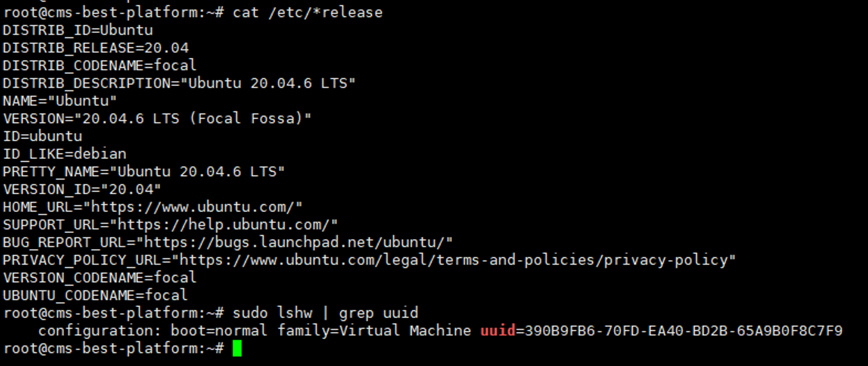Click the DISTRIB_RELEASE=20.04 line
Viewport: 868px width, 366px height.
click(x=96, y=48)
